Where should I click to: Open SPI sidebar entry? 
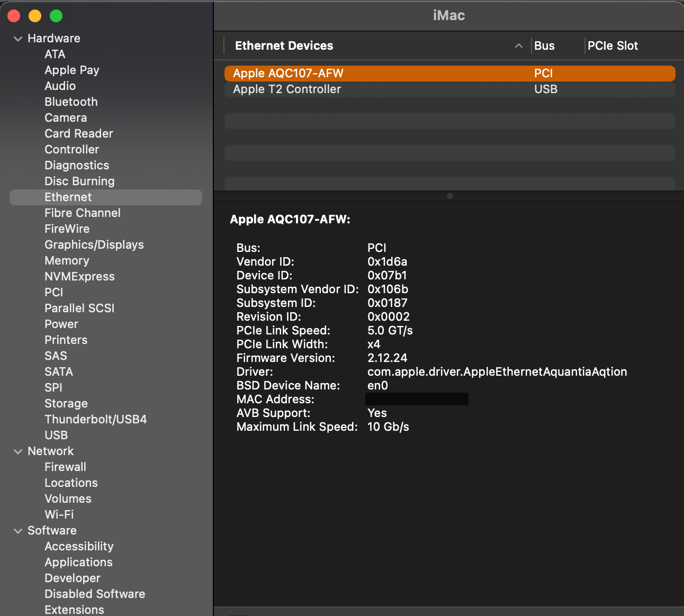(53, 388)
